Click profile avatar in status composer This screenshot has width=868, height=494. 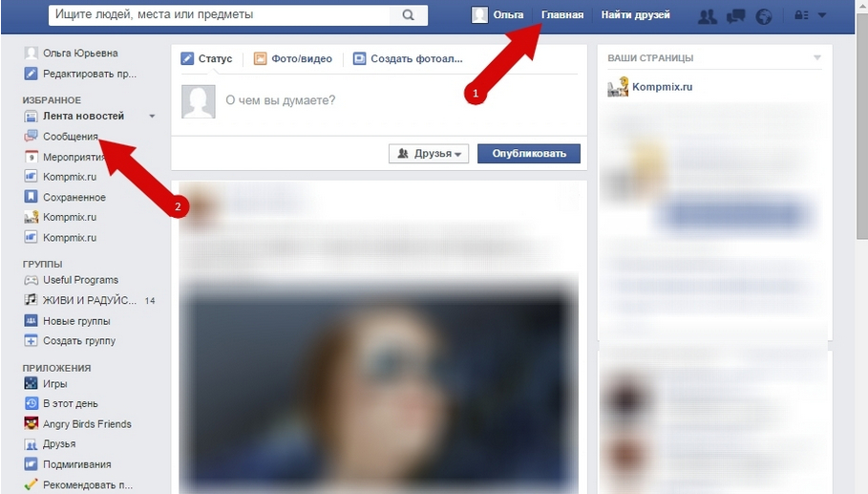[x=199, y=101]
